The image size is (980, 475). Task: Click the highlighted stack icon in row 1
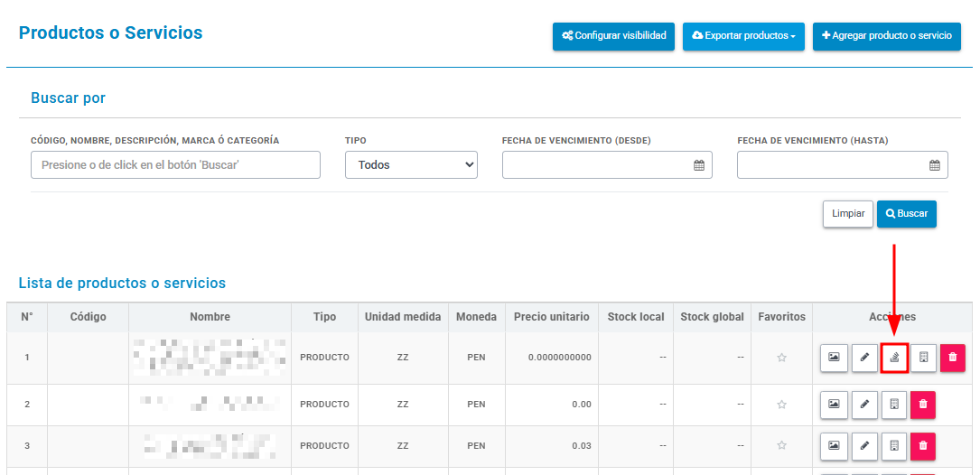pyautogui.click(x=894, y=358)
